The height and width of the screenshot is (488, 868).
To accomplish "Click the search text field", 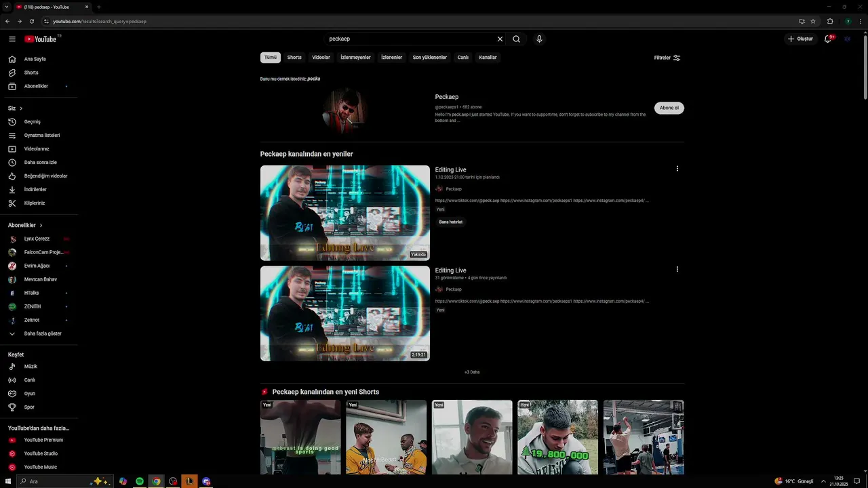I will (x=410, y=39).
